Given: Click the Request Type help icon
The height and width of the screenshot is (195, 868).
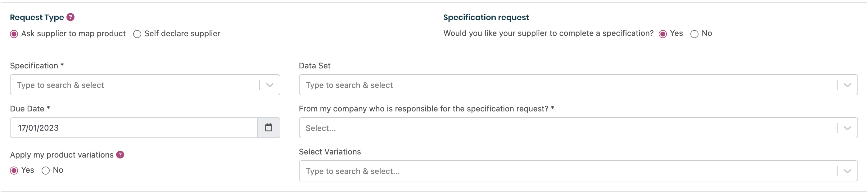Looking at the screenshot, I should pyautogui.click(x=70, y=17).
